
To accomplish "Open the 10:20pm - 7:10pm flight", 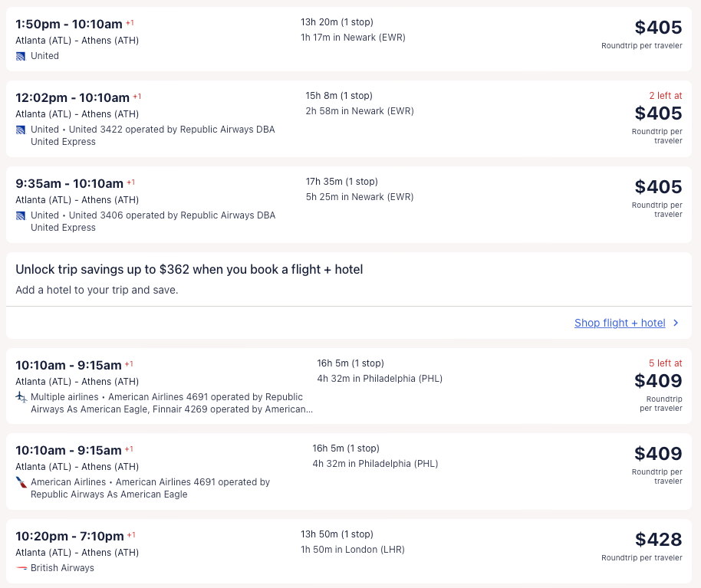I will [69, 536].
